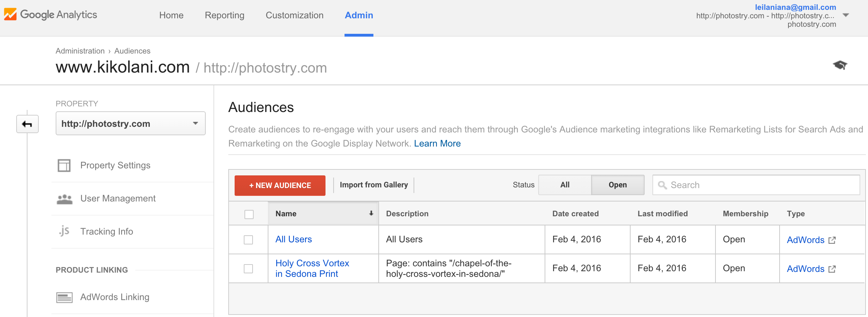The width and height of the screenshot is (868, 317).
Task: Click the Google Analytics logo
Action: (x=51, y=14)
